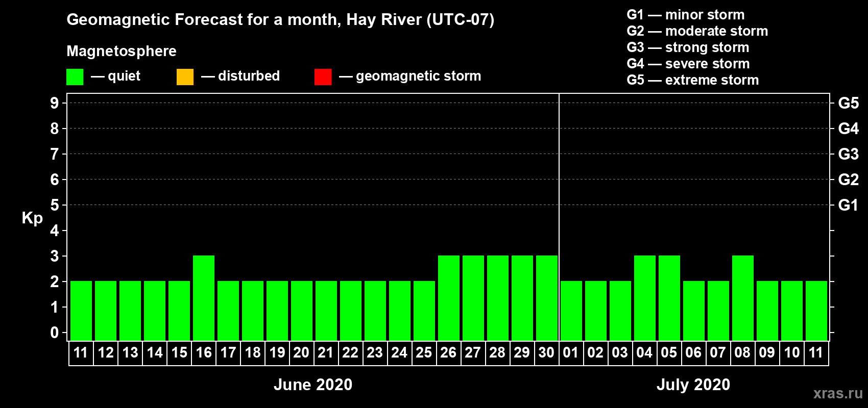Click the chart title Geomagnetic Forecast text
868x408 pixels.
pyautogui.click(x=280, y=20)
